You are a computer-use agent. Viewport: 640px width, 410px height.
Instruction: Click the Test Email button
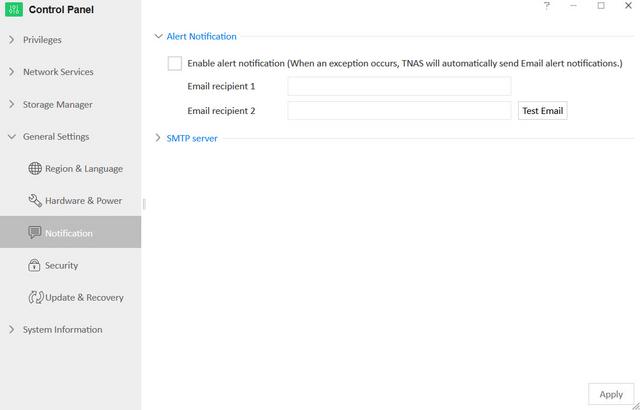pos(542,111)
